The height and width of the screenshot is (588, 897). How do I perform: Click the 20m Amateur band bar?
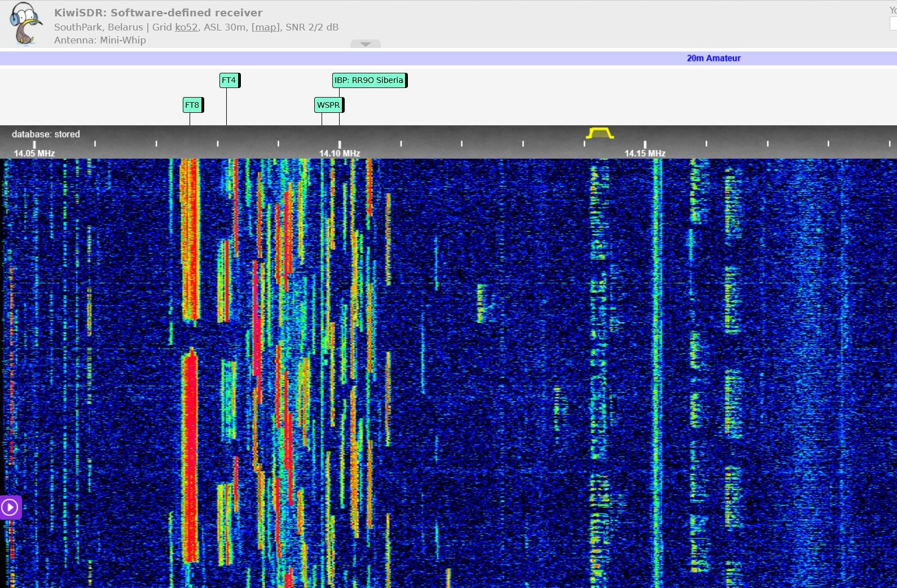(713, 58)
